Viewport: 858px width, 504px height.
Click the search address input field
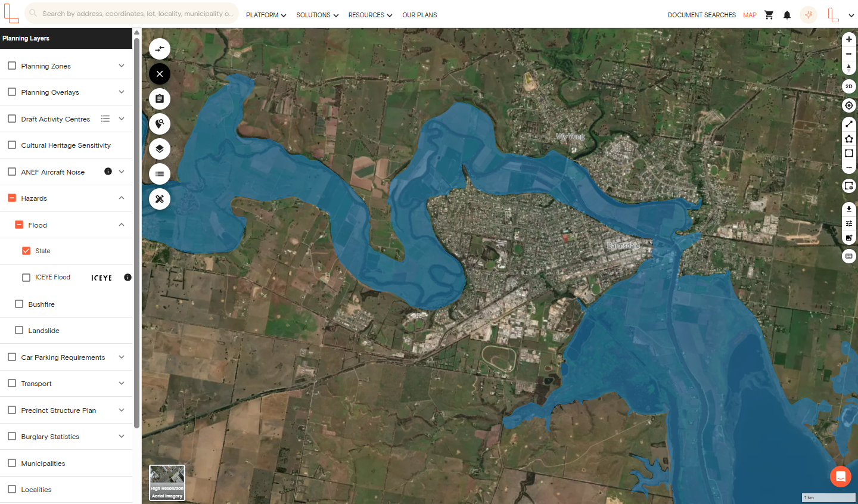tap(132, 13)
